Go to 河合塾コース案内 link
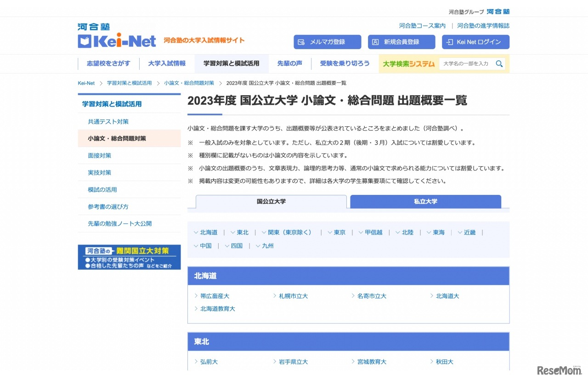The width and height of the screenshot is (588, 381). coord(422,26)
